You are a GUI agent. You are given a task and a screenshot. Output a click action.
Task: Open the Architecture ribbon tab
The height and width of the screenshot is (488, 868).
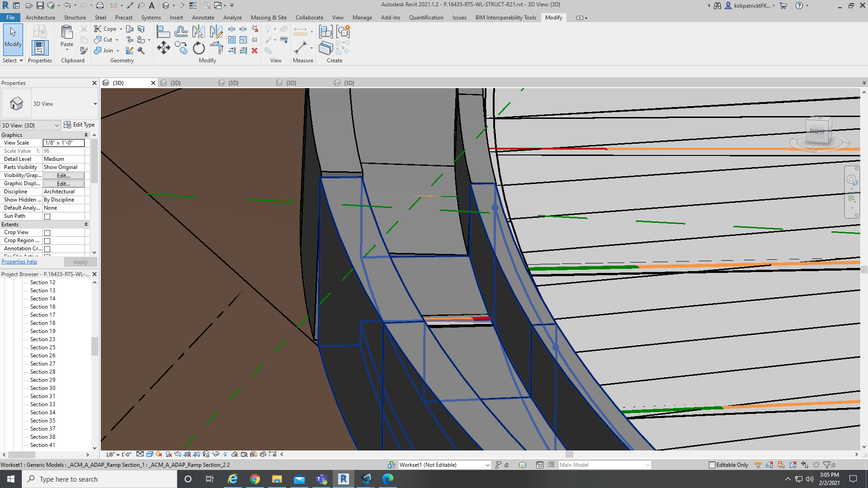[40, 18]
